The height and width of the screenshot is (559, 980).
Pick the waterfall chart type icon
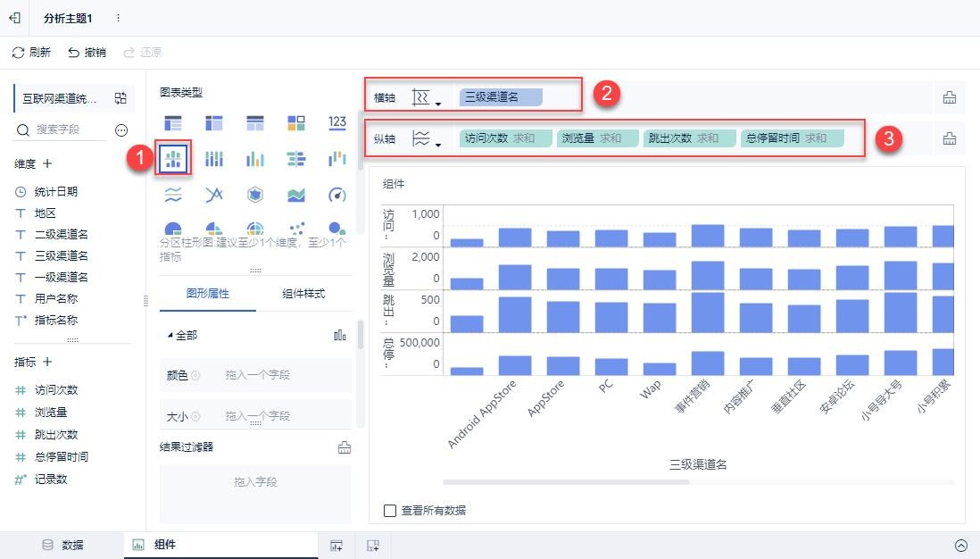click(x=336, y=159)
